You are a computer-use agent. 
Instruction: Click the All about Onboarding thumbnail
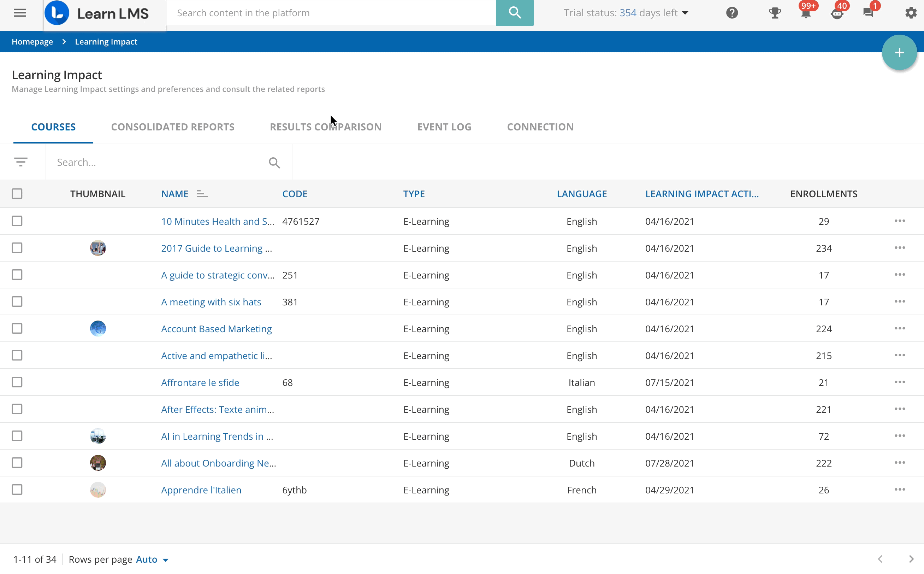point(98,463)
